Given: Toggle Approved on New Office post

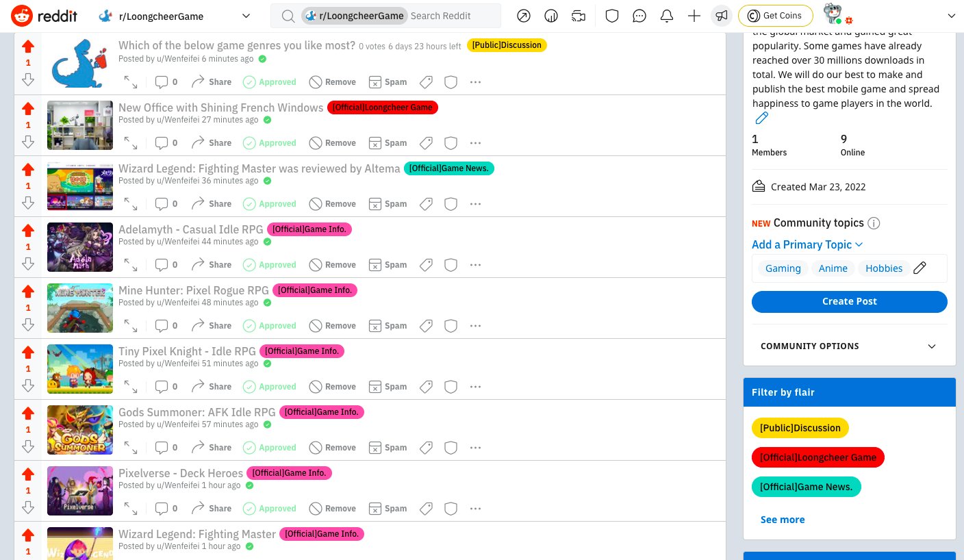Looking at the screenshot, I should coord(270,143).
